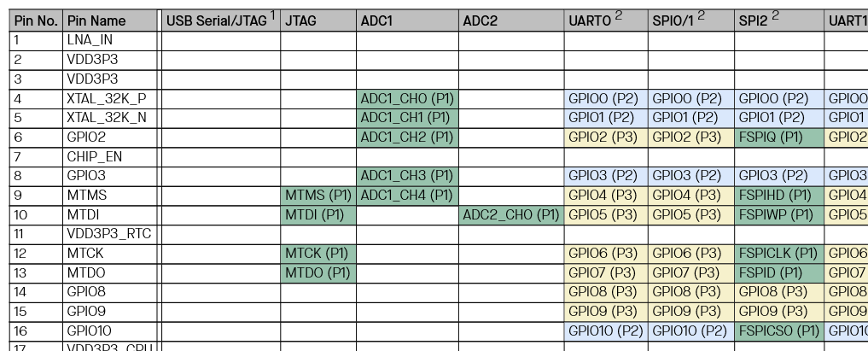Click the USB Serial/JTAG column header

coord(220,20)
